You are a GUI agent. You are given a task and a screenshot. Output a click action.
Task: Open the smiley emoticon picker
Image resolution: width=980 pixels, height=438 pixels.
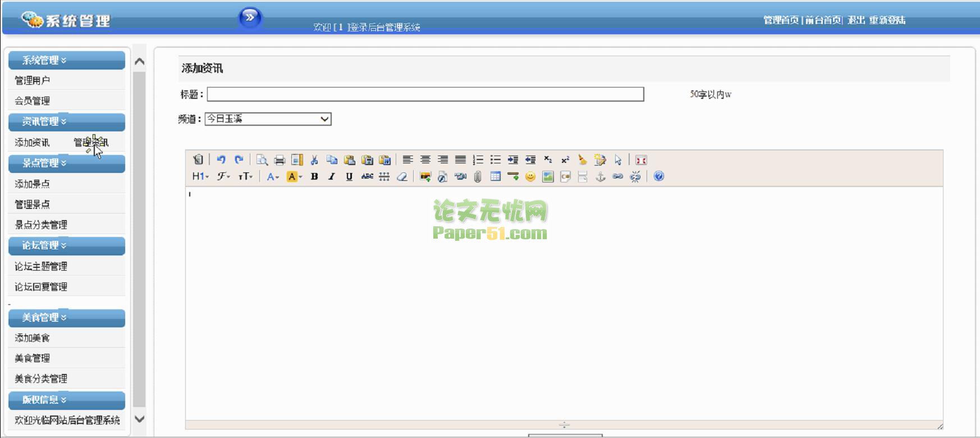tap(530, 176)
